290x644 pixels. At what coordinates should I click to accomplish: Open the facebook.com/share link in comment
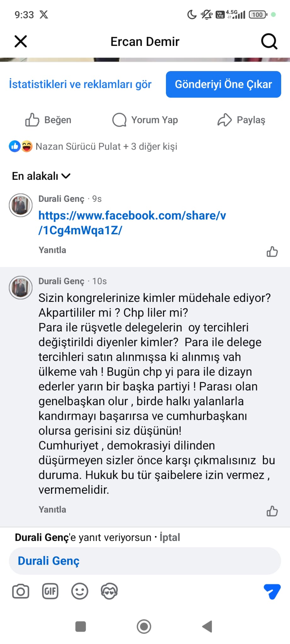tap(132, 223)
